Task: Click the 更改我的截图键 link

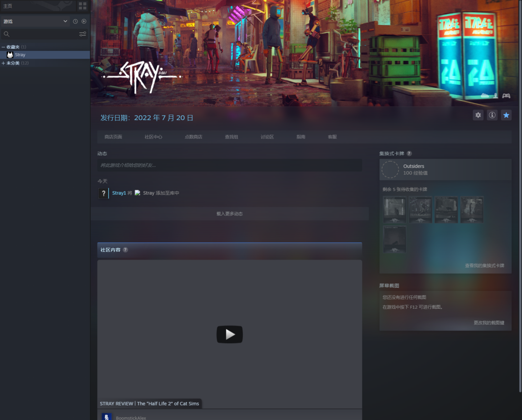Action: [489, 322]
